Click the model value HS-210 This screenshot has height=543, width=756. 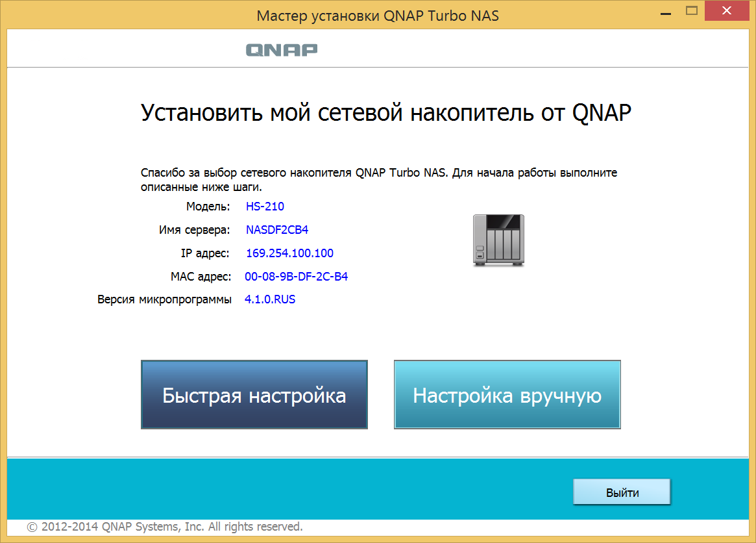coord(265,207)
